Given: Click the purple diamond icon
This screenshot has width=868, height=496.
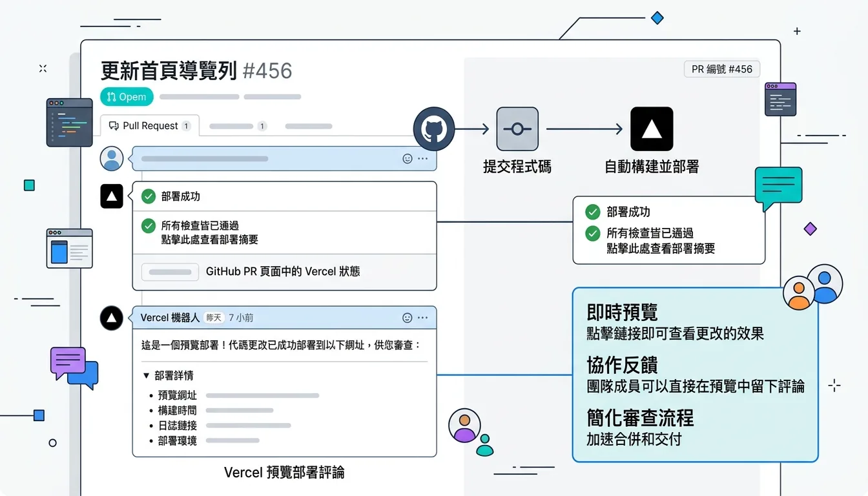Looking at the screenshot, I should tap(810, 229).
